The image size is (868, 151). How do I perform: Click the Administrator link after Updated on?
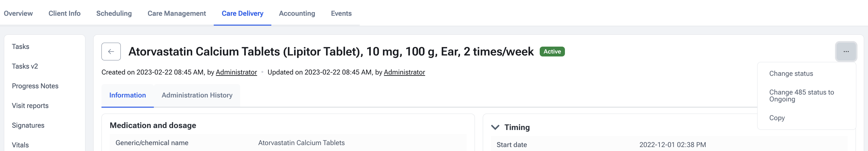coord(404,72)
